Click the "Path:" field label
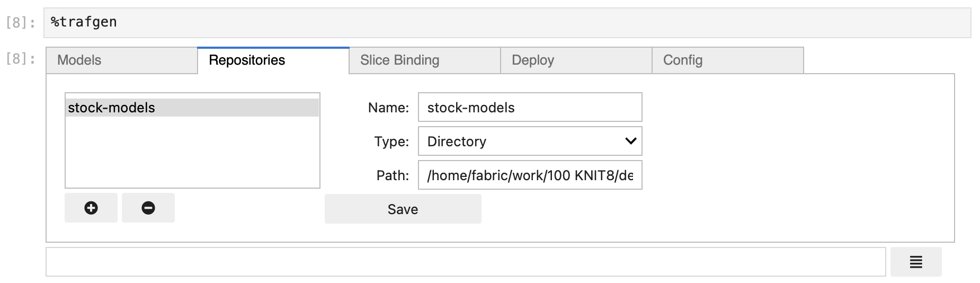This screenshot has height=283, width=980. pos(393,175)
